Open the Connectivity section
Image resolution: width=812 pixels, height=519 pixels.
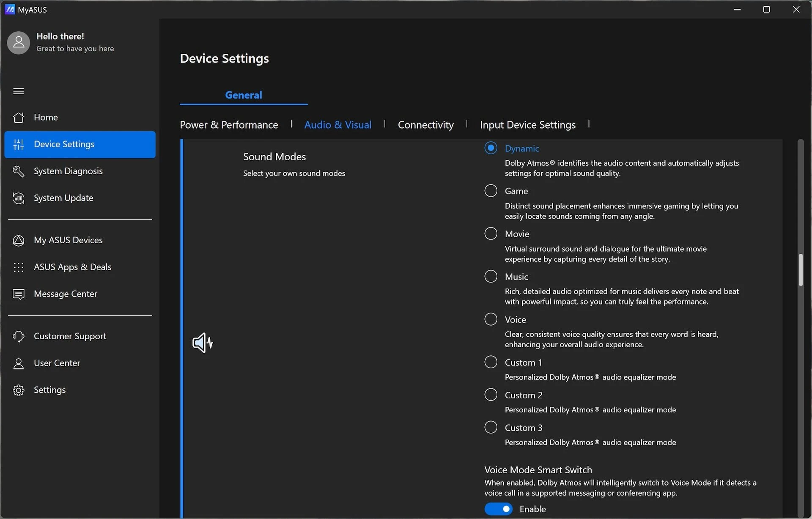(425, 125)
